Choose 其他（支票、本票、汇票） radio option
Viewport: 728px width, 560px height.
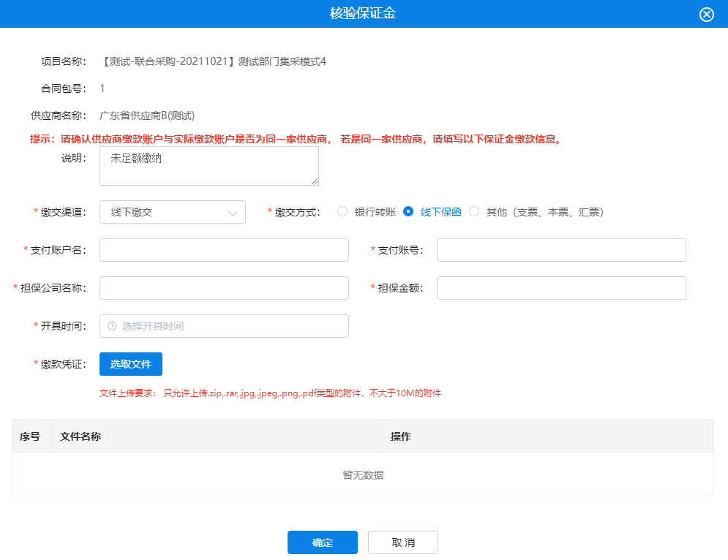(x=474, y=212)
